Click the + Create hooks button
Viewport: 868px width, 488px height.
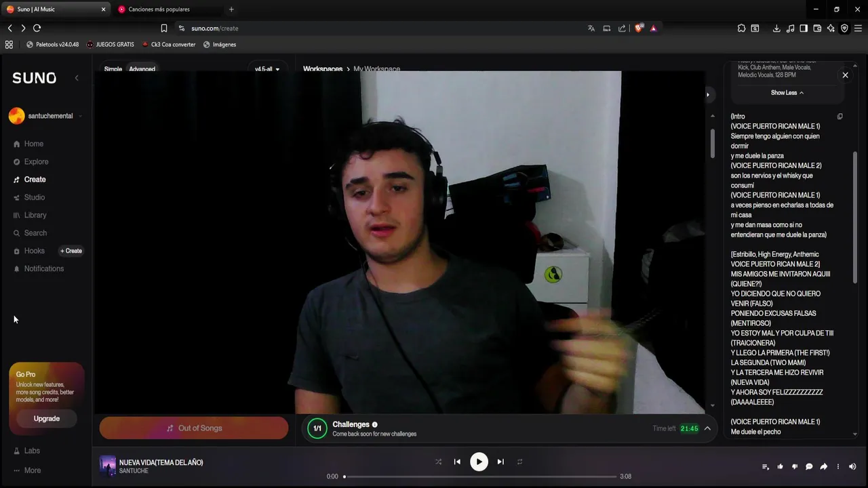tap(71, 251)
